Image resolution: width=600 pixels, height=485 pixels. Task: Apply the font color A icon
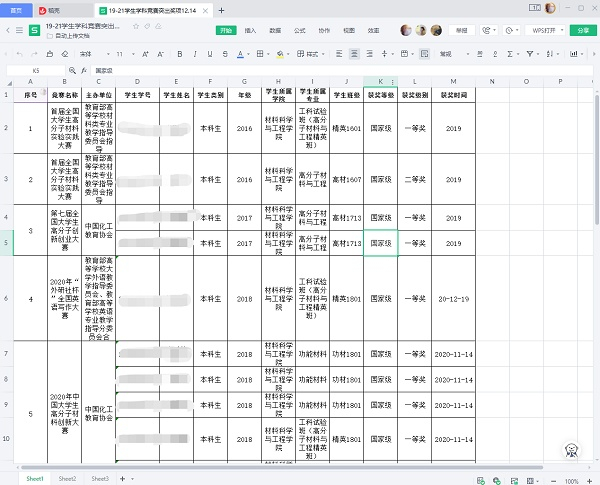240,54
